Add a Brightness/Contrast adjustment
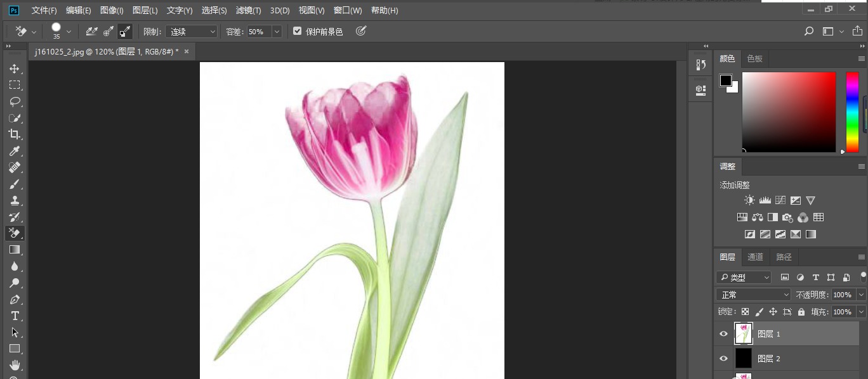868x379 pixels. point(749,200)
